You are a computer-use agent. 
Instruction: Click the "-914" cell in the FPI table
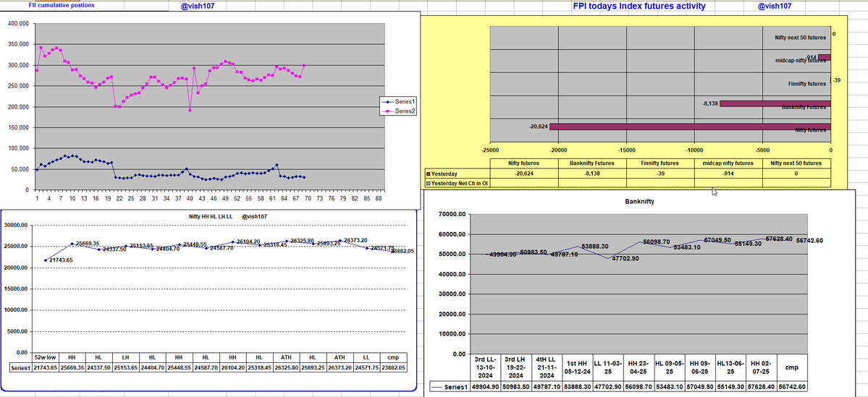click(728, 173)
